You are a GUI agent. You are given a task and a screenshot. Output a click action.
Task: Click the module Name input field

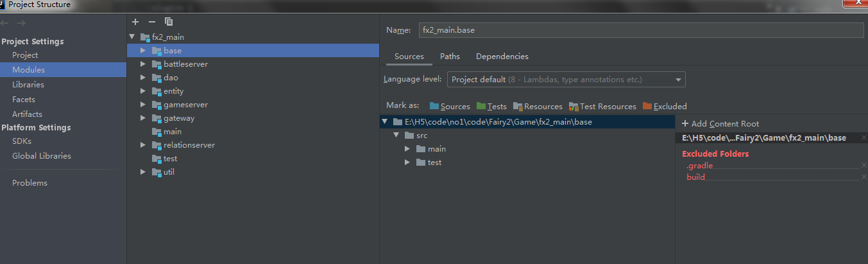click(x=642, y=30)
